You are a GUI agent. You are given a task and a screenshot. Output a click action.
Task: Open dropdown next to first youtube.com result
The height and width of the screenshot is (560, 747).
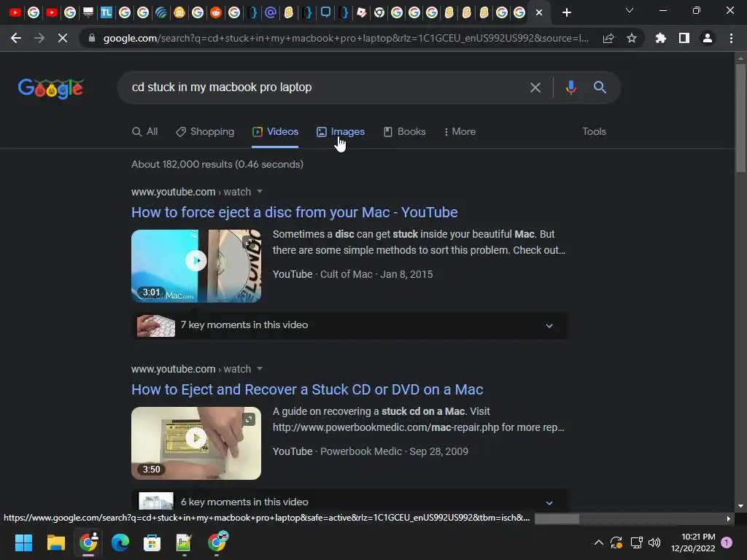(x=260, y=192)
